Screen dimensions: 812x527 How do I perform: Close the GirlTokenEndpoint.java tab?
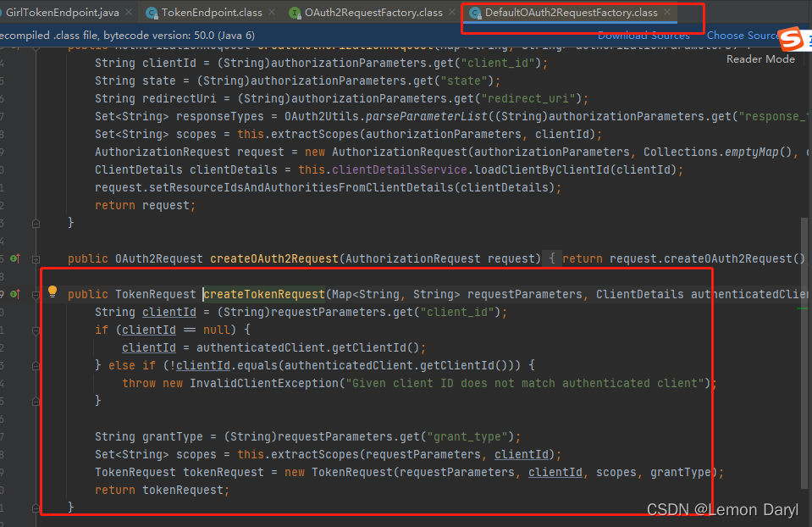[x=129, y=12]
